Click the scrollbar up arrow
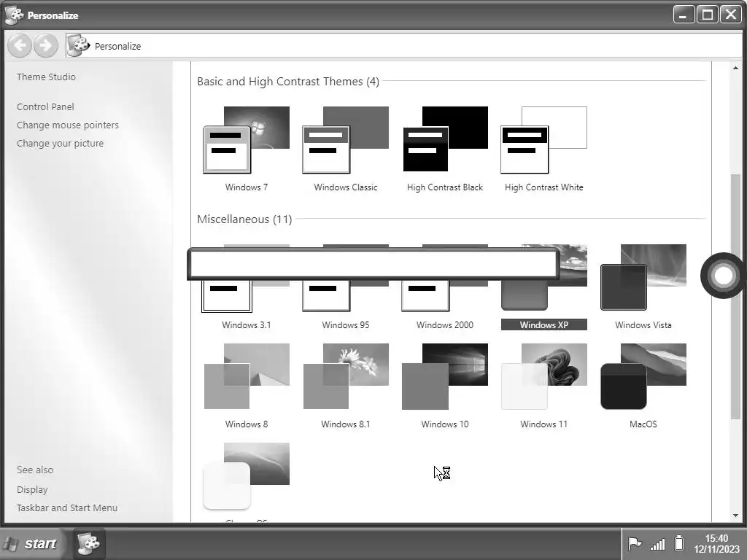Screen dimensions: 747x560 (735, 68)
